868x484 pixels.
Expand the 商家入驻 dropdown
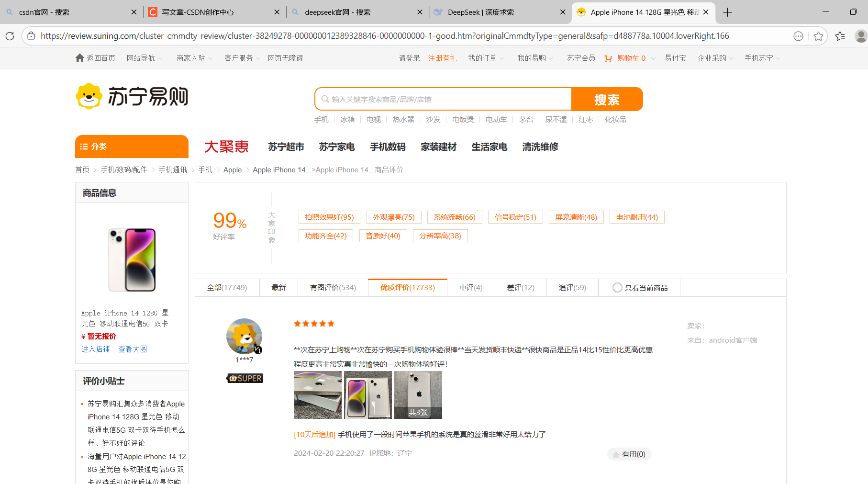tap(195, 58)
